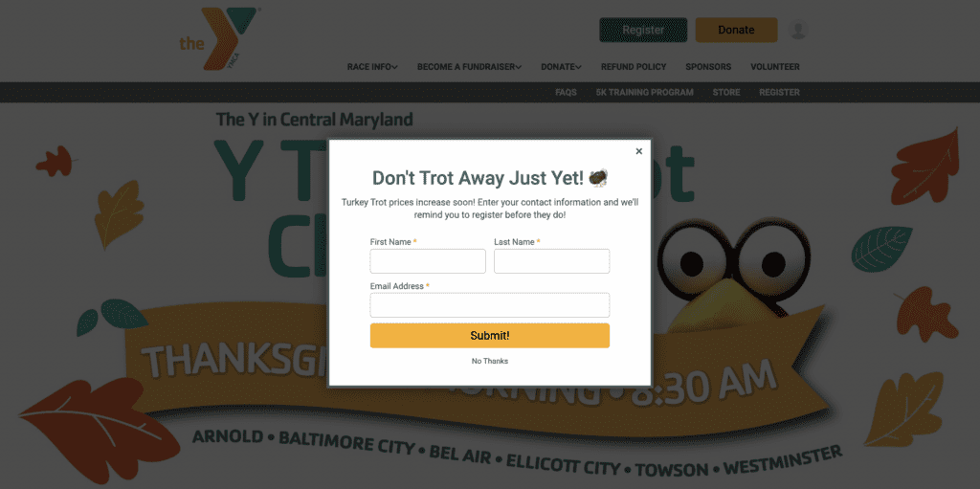This screenshot has width=980, height=489.
Task: Click the green Register button in header
Action: [643, 30]
